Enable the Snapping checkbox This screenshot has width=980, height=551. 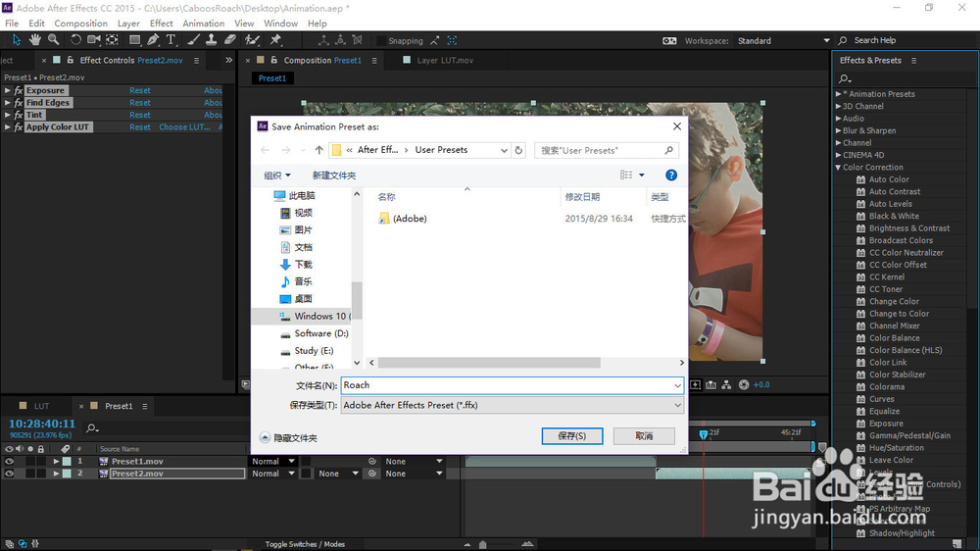click(x=380, y=40)
